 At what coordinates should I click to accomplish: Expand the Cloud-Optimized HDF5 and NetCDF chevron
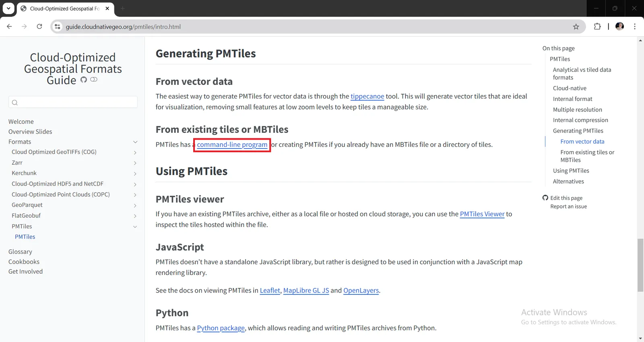coord(135,184)
